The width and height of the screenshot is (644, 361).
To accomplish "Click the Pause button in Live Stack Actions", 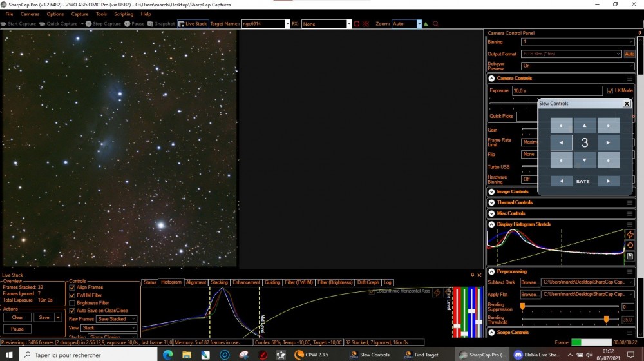I will click(x=17, y=329).
